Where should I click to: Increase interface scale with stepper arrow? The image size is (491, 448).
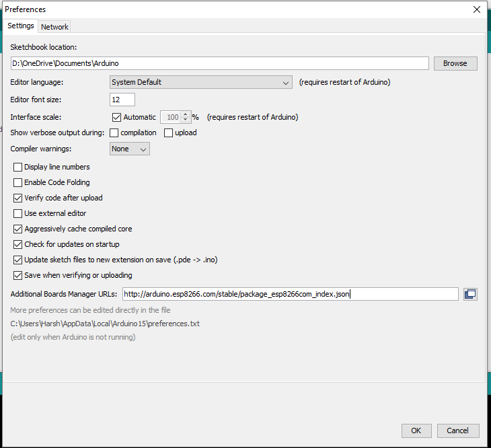click(186, 114)
